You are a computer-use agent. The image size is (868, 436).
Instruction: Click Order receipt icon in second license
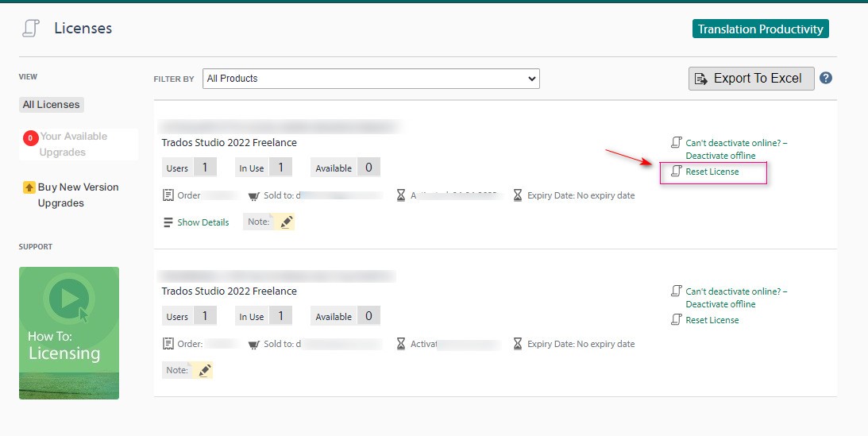pos(168,344)
